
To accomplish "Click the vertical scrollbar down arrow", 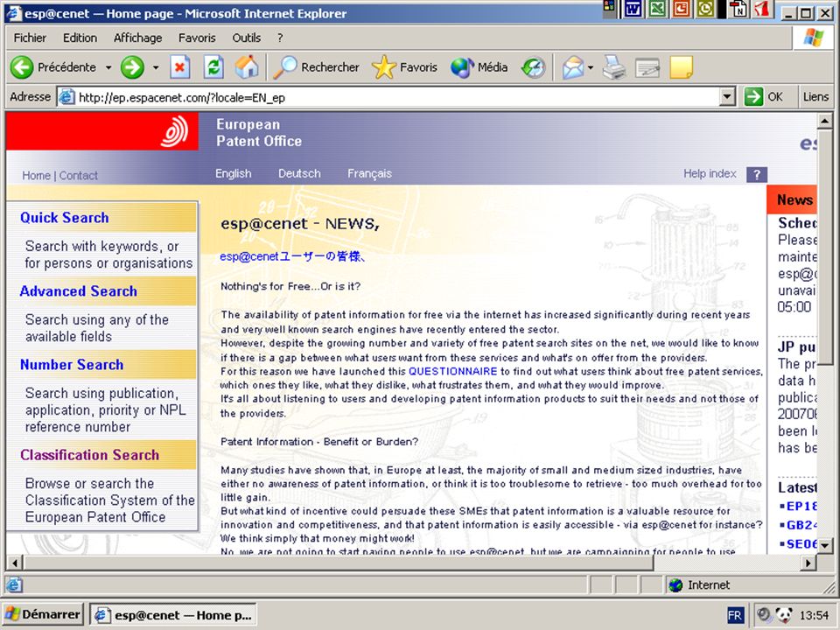I will [x=824, y=545].
